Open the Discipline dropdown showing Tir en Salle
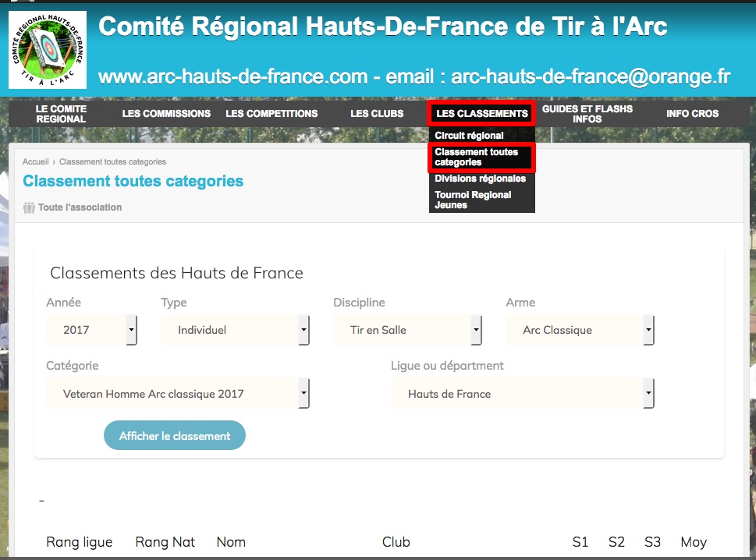 pos(407,330)
